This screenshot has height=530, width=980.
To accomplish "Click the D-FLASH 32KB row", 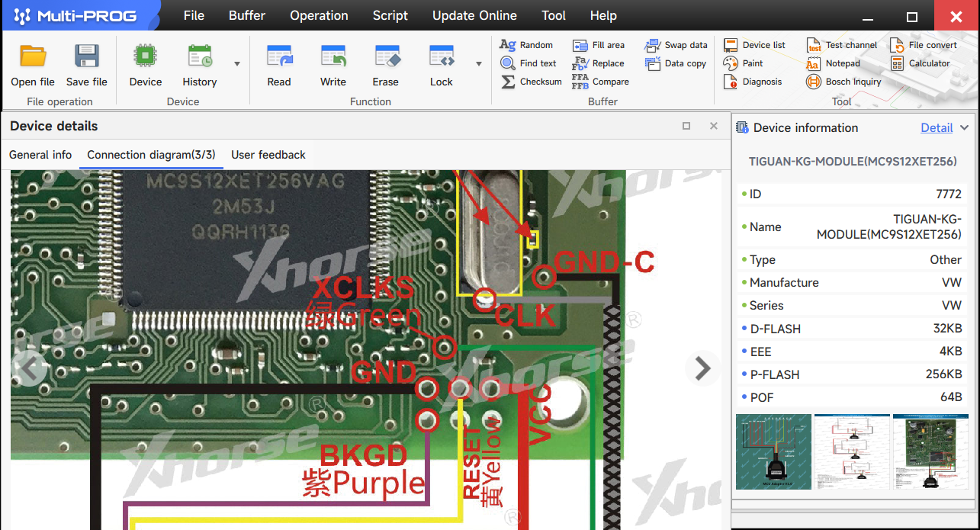I will pyautogui.click(x=851, y=329).
